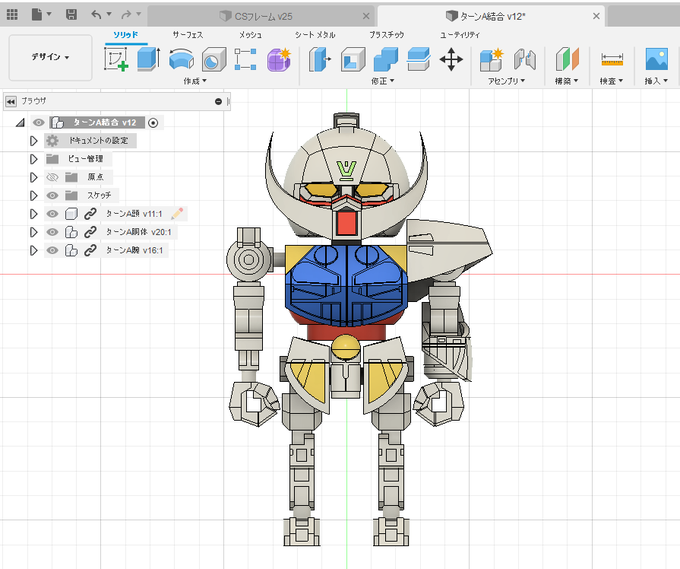680x569 pixels.
Task: Select the Revolve tool
Action: pyautogui.click(x=181, y=59)
